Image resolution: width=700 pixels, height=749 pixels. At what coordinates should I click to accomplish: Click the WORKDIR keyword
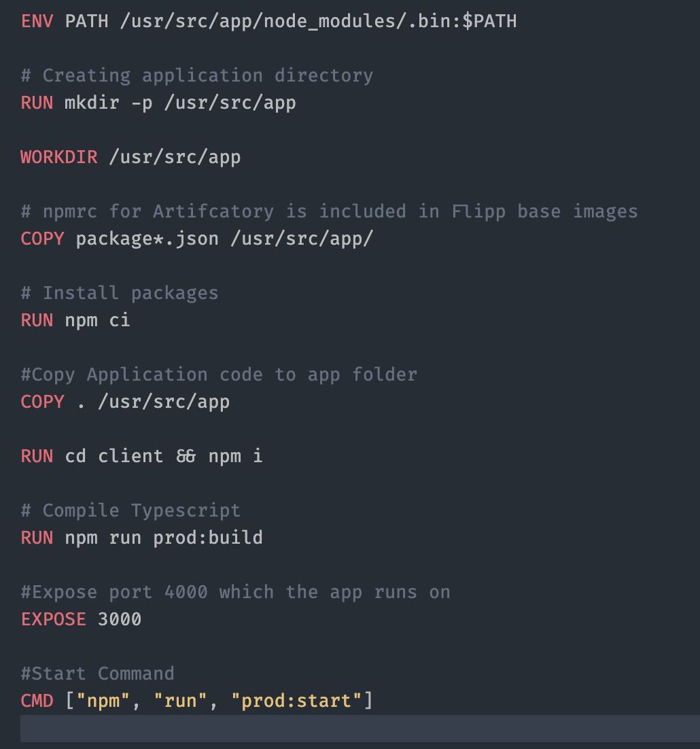point(59,157)
